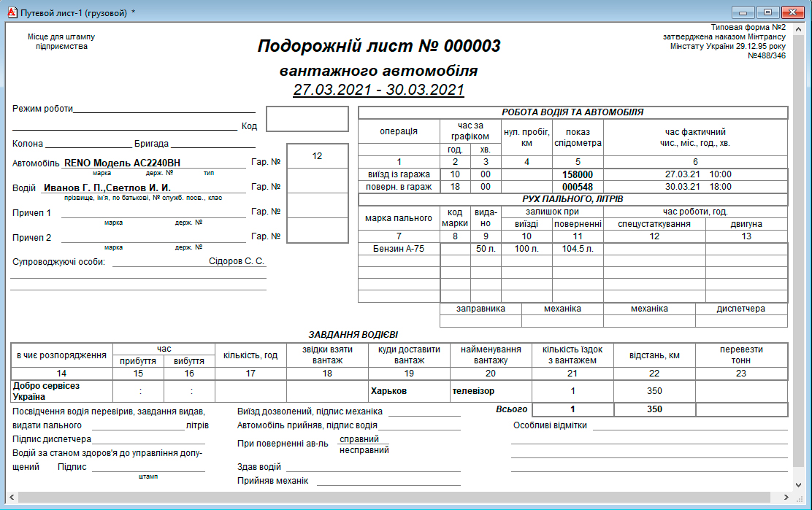Select the Код empty box field

[307, 119]
